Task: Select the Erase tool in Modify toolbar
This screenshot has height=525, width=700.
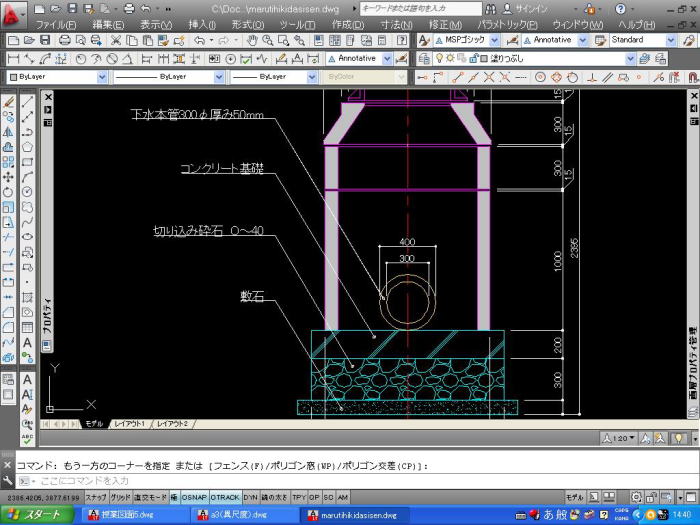Action: [x=8, y=102]
